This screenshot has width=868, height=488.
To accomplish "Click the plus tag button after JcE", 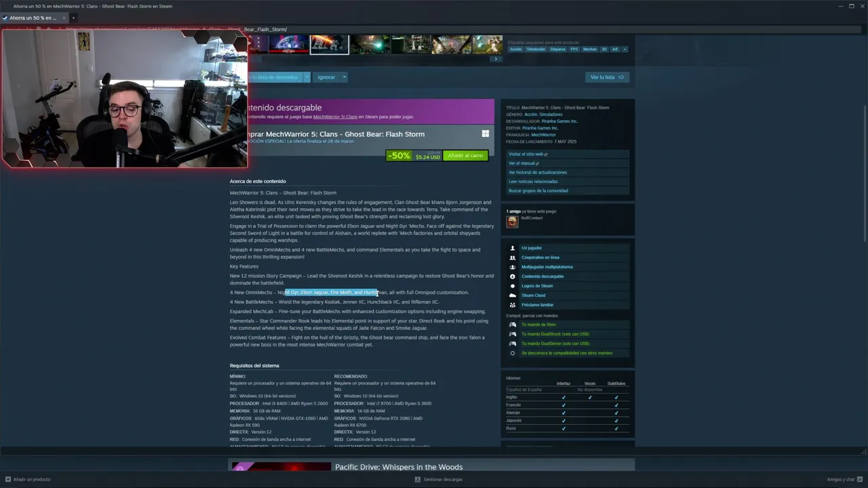I will [x=625, y=49].
